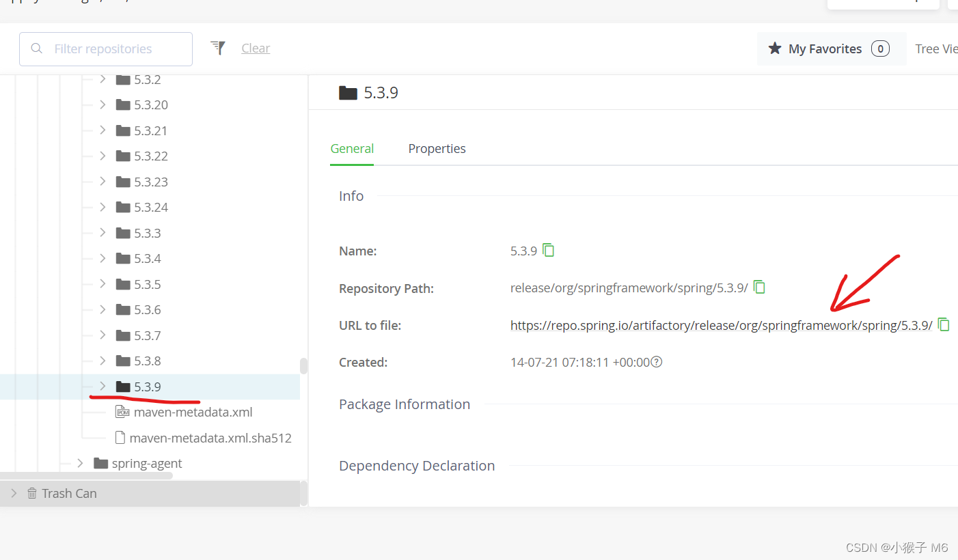Select the 5.3.23 tree row label
The height and width of the screenshot is (560, 958).
point(150,182)
